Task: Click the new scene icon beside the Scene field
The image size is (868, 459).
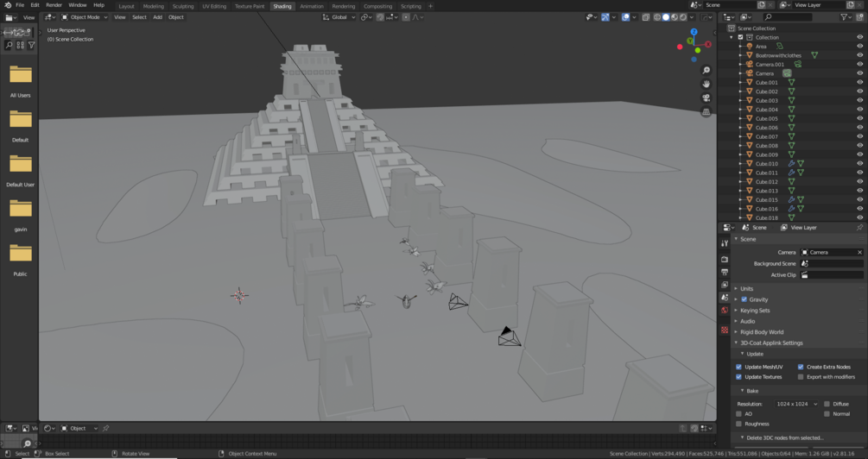Action: coord(761,5)
